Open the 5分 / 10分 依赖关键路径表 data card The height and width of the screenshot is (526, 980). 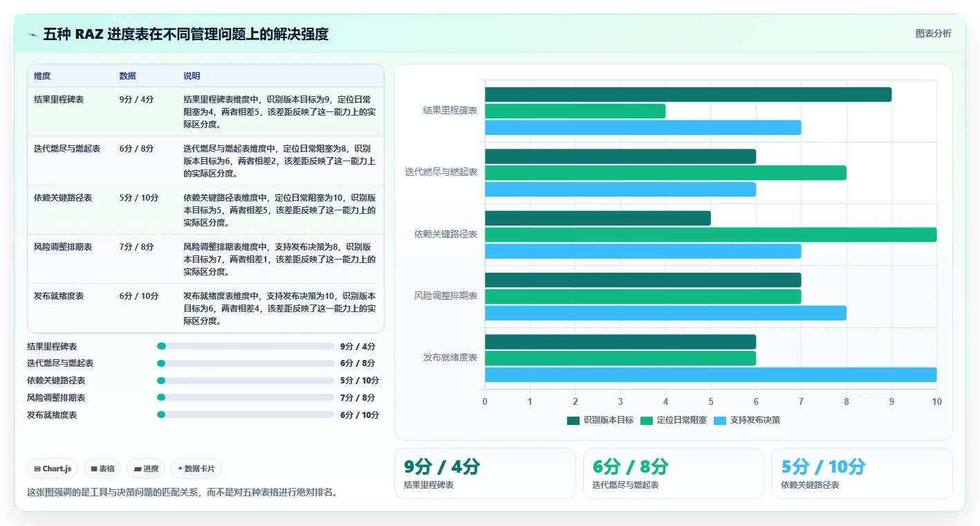(x=862, y=473)
